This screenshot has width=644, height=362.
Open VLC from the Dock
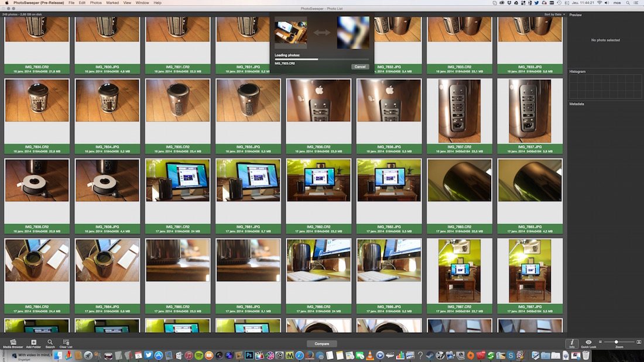pos(369,356)
